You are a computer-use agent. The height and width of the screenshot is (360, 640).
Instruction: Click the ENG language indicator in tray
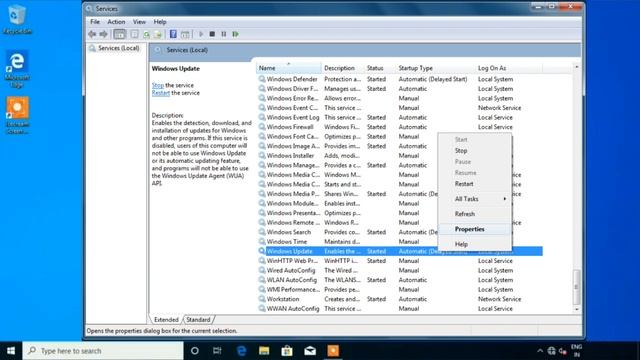coord(576,351)
